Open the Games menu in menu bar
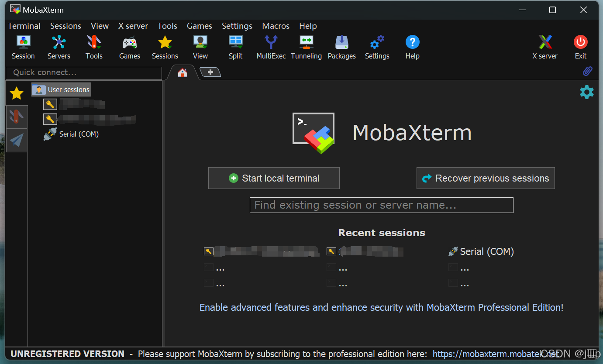The width and height of the screenshot is (603, 364). (199, 26)
